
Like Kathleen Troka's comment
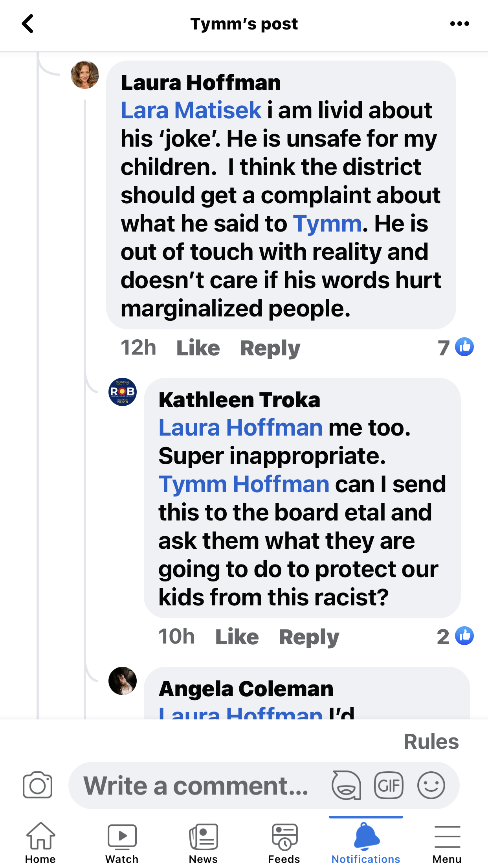237,637
